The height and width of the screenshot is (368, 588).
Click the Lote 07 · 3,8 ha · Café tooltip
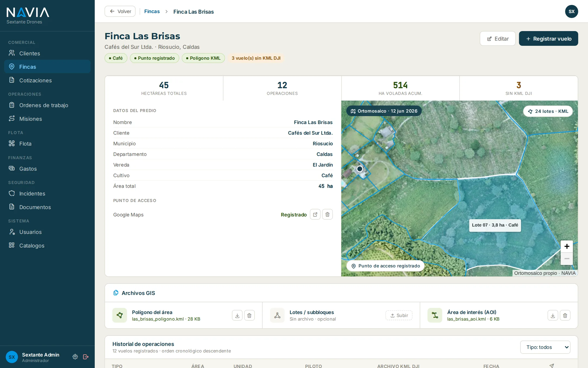point(495,225)
